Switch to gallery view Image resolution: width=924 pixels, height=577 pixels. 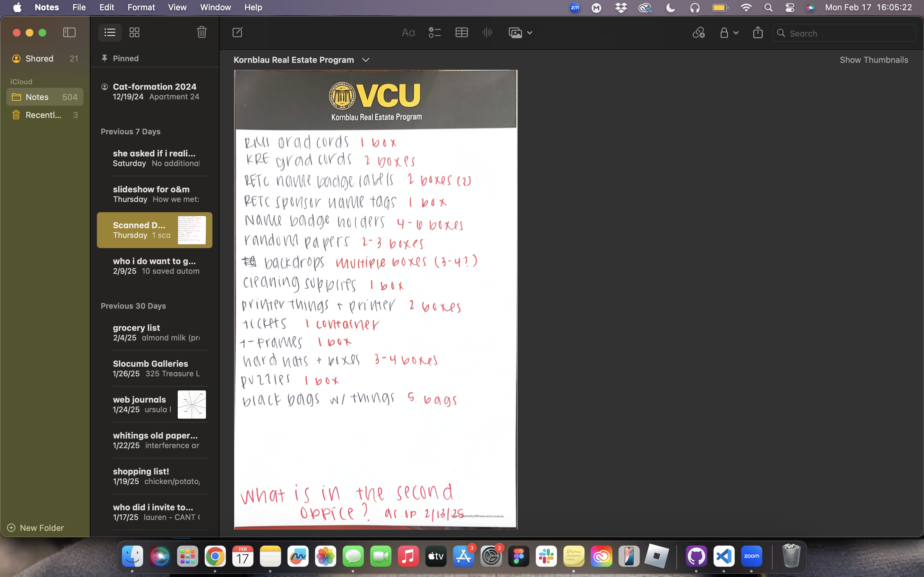[134, 32]
